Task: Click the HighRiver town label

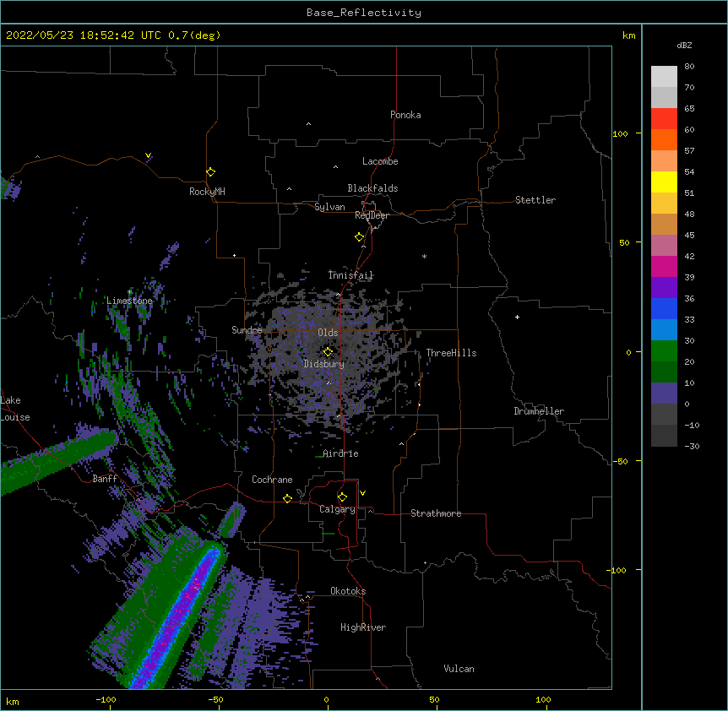Action: [363, 627]
